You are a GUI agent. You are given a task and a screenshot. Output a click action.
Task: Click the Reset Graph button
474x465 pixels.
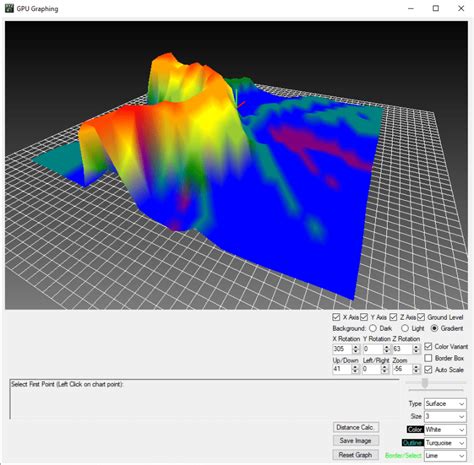(x=356, y=455)
